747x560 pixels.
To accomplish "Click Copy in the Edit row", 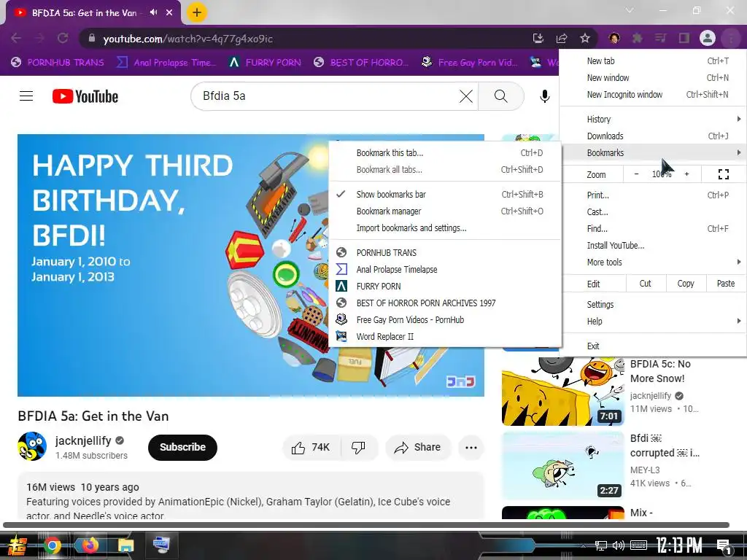I will 686,284.
